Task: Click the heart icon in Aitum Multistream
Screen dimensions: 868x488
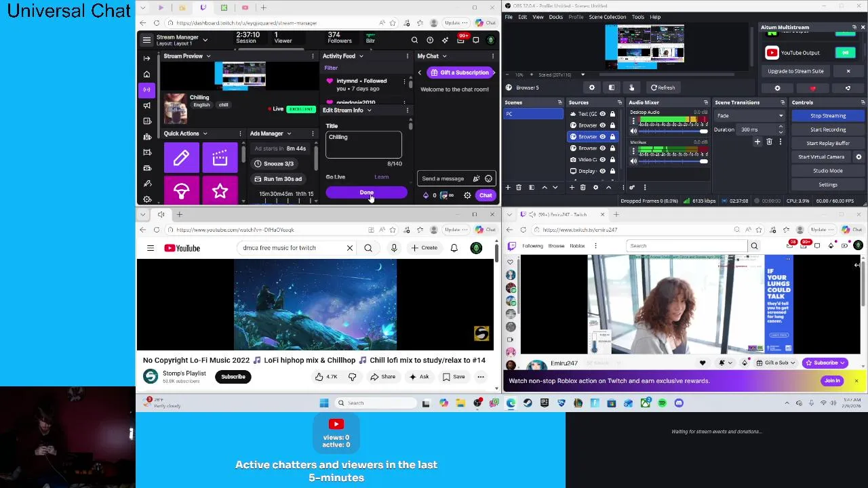Action: click(x=812, y=88)
